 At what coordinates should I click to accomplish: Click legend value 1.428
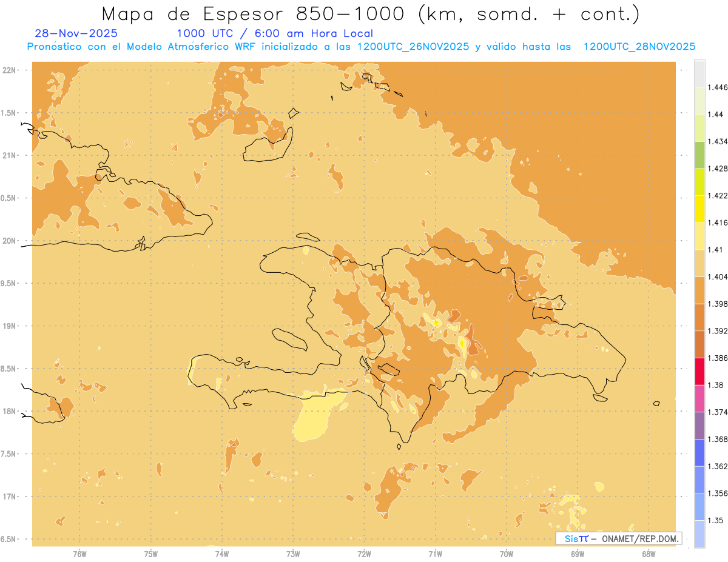point(717,169)
